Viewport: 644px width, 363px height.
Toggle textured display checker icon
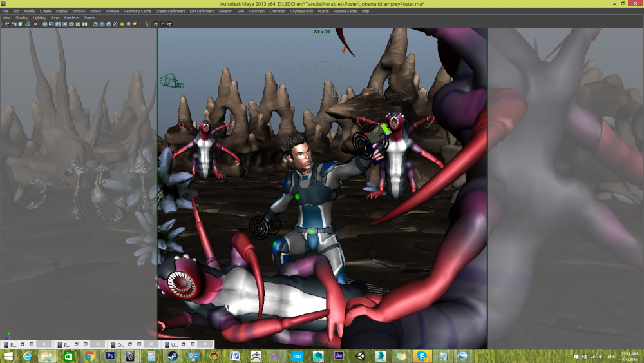pos(115,25)
